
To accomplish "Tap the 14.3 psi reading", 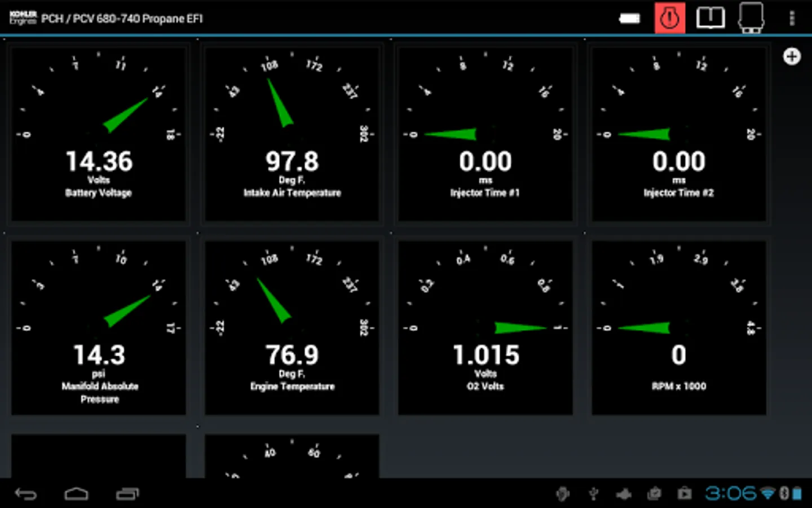I will point(99,355).
